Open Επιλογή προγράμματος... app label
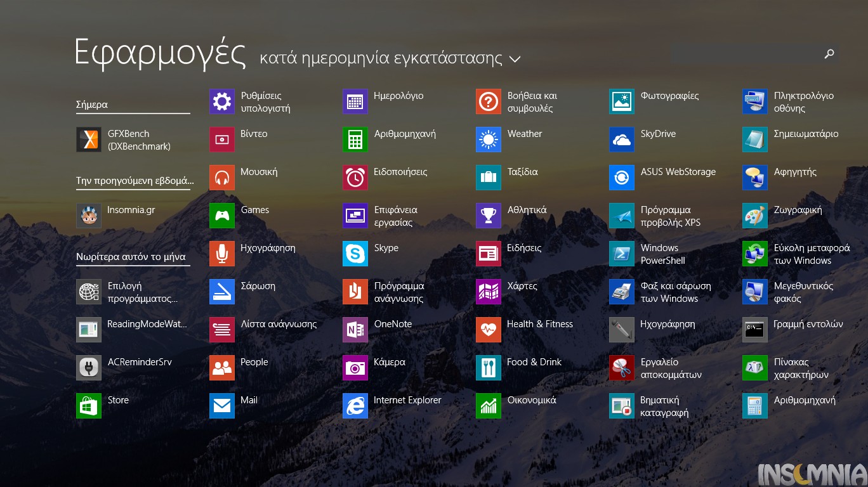Screen dimensions: 868x487 tap(143, 292)
